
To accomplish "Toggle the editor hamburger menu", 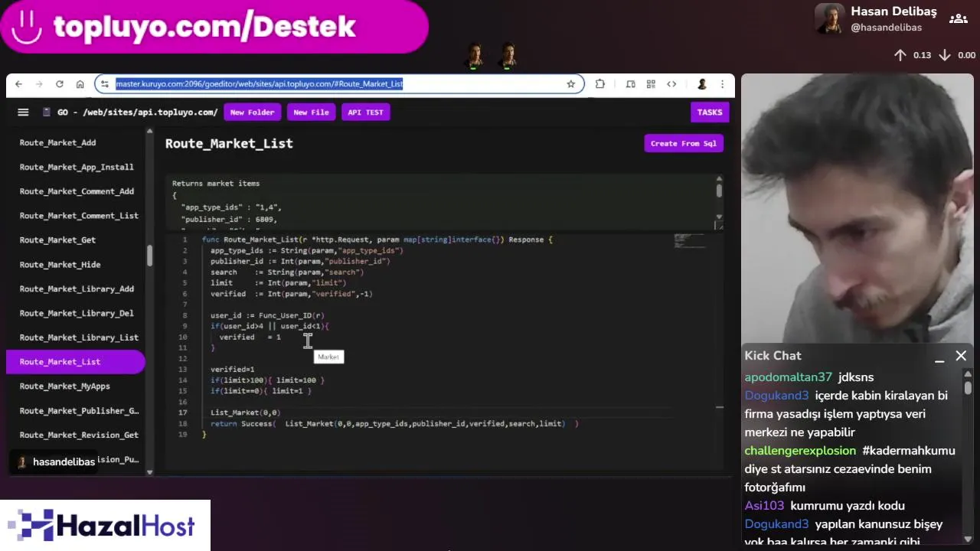I will (x=23, y=112).
